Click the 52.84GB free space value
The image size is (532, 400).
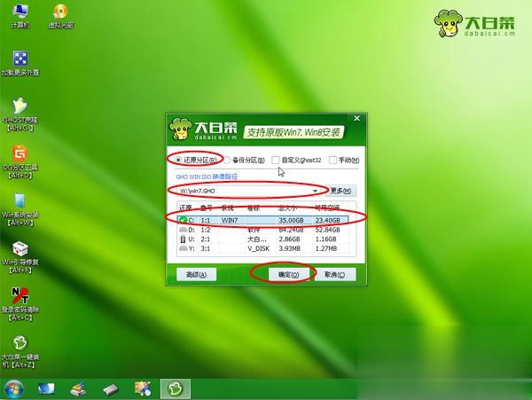click(x=327, y=230)
